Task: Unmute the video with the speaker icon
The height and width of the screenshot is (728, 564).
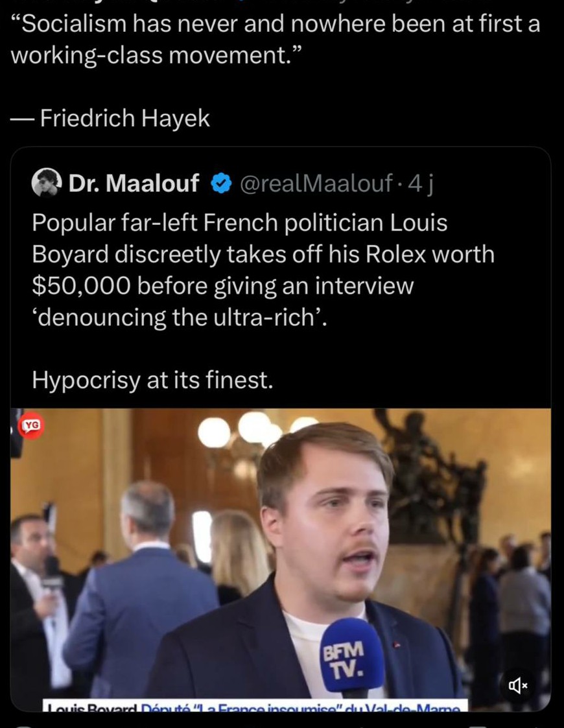Action: click(x=519, y=685)
